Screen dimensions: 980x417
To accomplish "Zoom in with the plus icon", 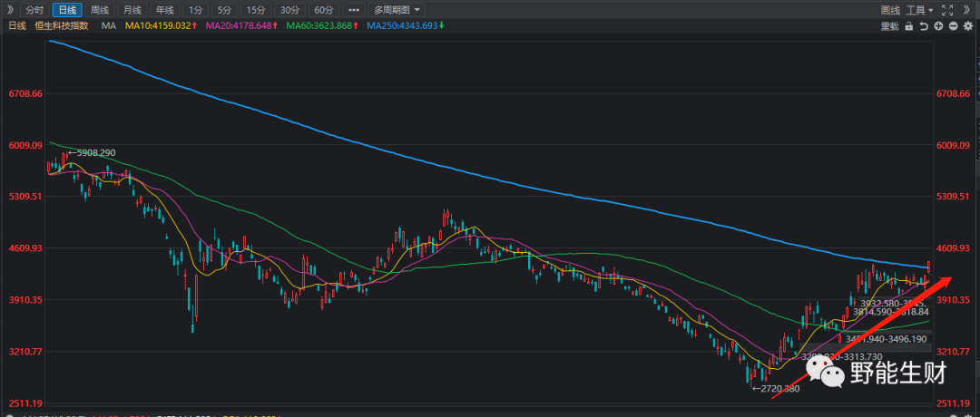I will [939, 26].
